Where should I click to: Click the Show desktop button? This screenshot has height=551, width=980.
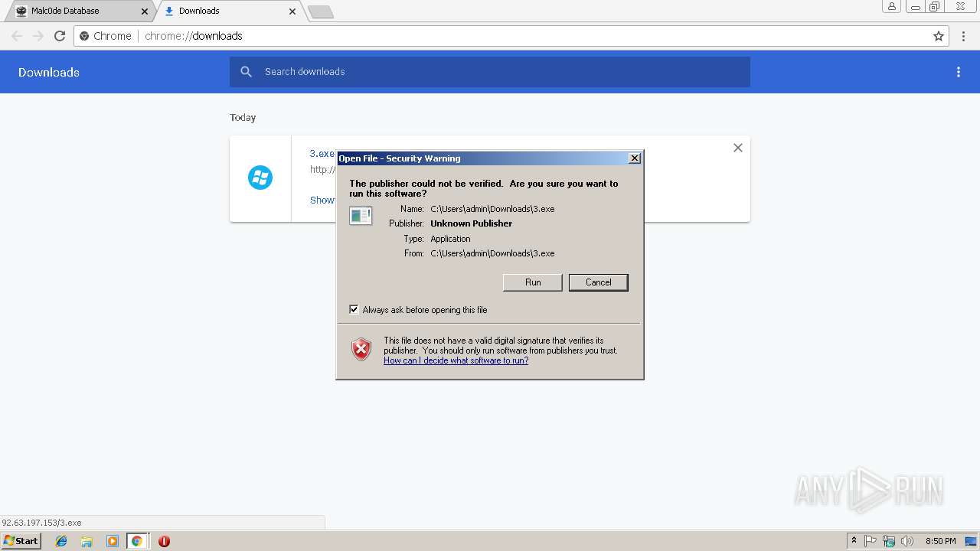(972, 541)
